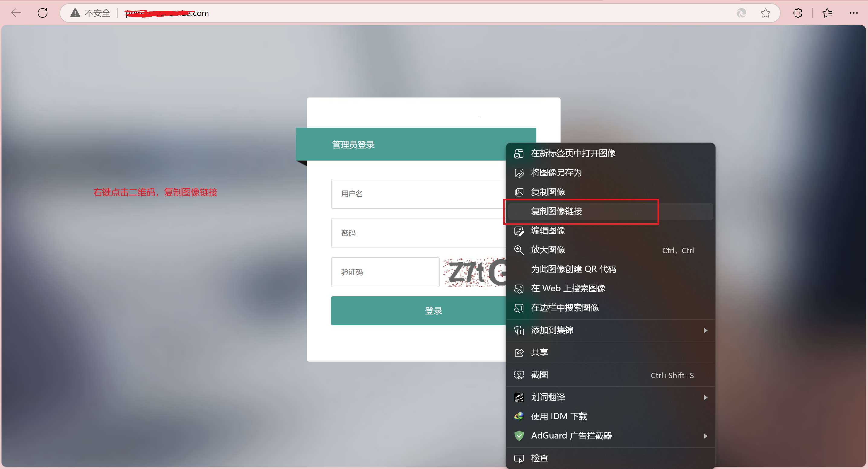Select 使用 IDM 下载 menu item

click(559, 416)
